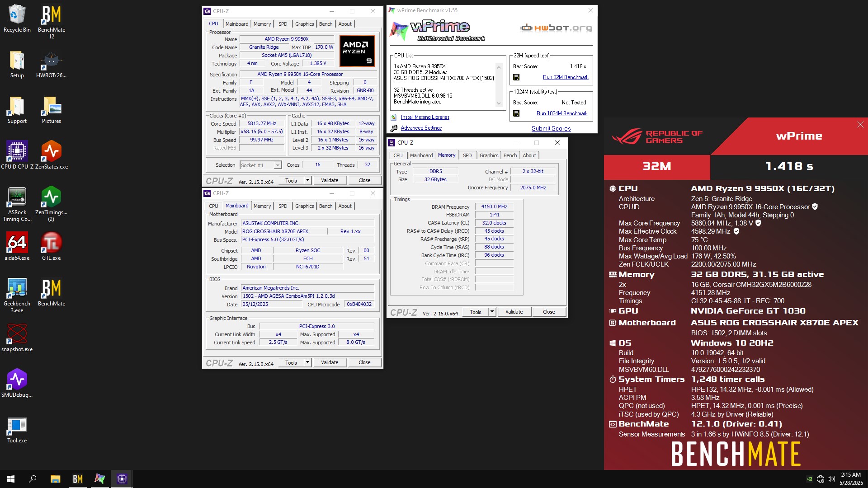
Task: Switch to About tab in Memory CPU-Z window
Action: pos(529,155)
